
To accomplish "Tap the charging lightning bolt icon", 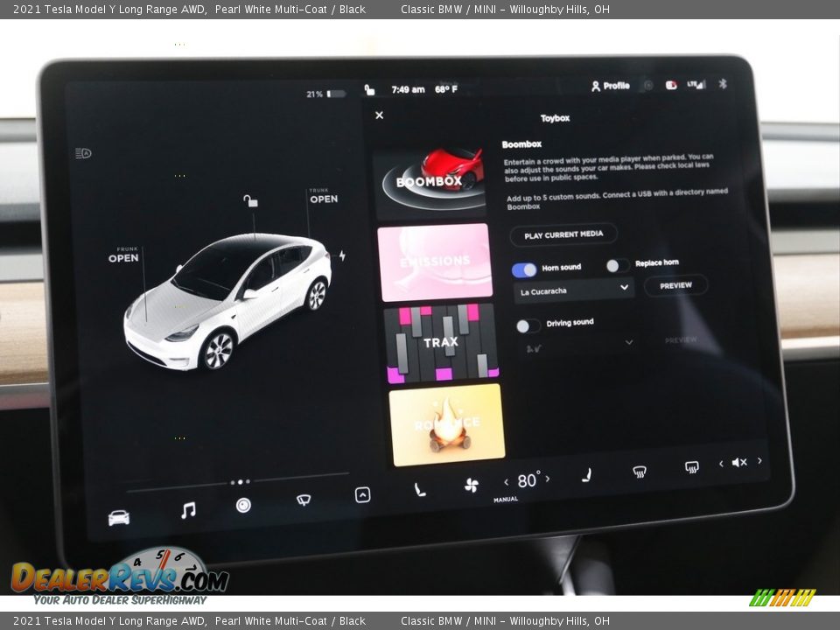I will point(342,256).
